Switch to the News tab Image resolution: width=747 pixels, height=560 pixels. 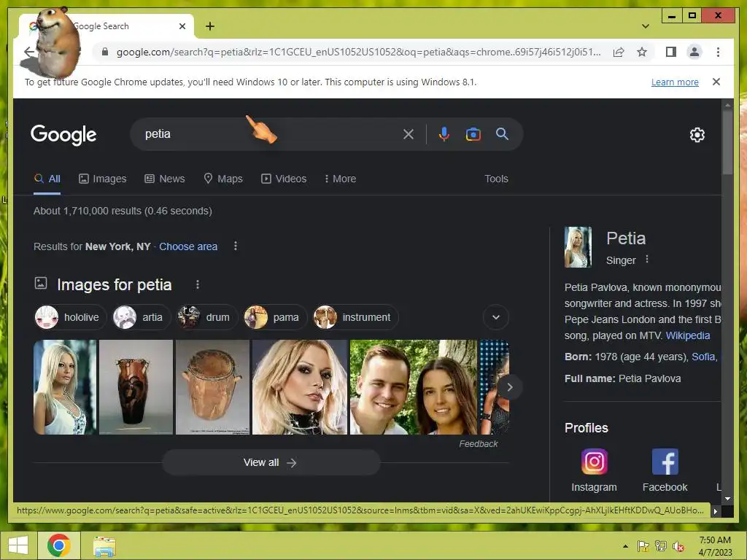point(164,179)
